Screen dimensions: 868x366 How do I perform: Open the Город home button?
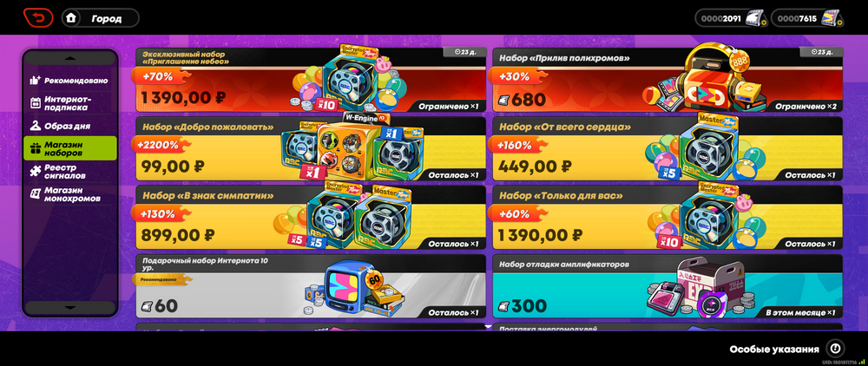tap(100, 17)
